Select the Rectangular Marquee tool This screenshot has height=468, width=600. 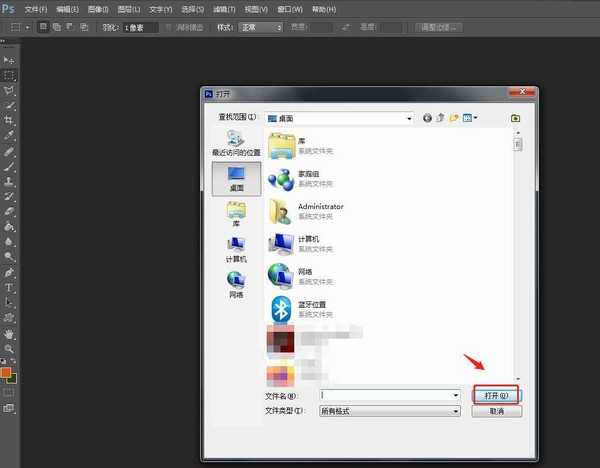coord(10,75)
